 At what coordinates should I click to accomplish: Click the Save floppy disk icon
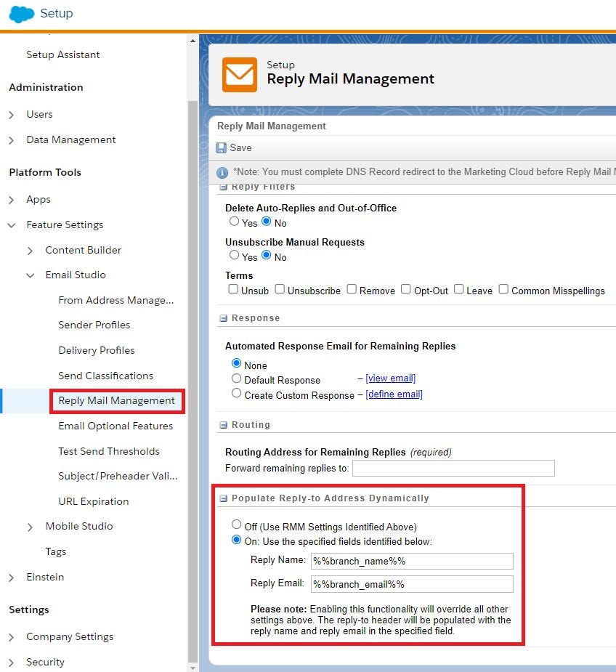coord(222,148)
